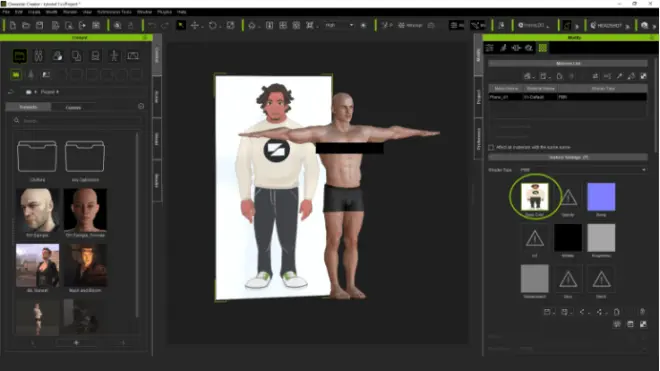Open the render quality 'High' dropdown
The width and height of the screenshot is (660, 371).
pos(339,25)
